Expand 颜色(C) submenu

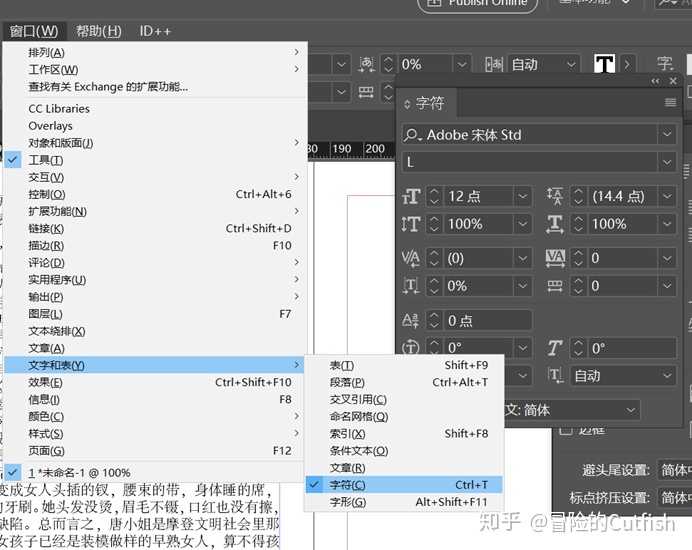pos(154,416)
